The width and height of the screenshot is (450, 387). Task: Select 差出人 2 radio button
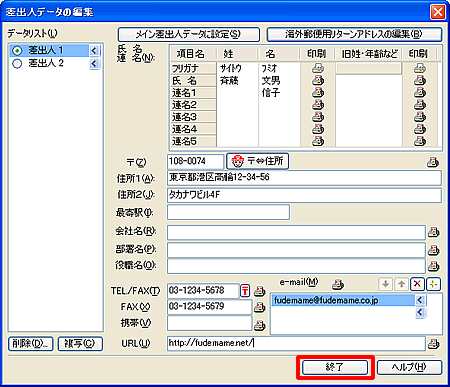(x=17, y=63)
